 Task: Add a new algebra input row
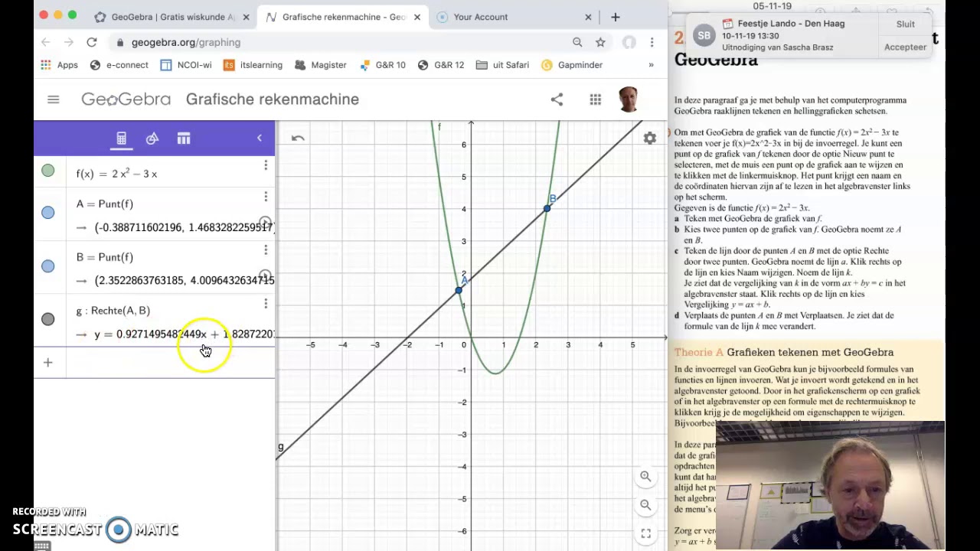(47, 363)
